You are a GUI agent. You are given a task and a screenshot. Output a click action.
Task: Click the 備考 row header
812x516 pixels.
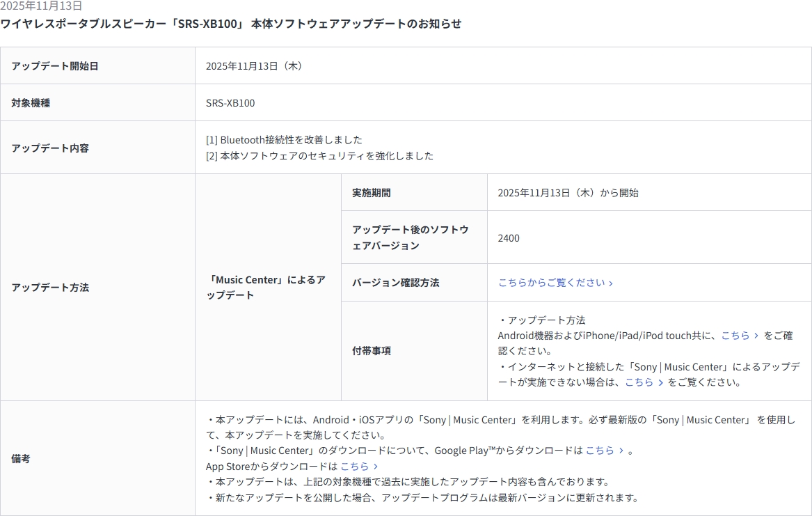tap(21, 459)
